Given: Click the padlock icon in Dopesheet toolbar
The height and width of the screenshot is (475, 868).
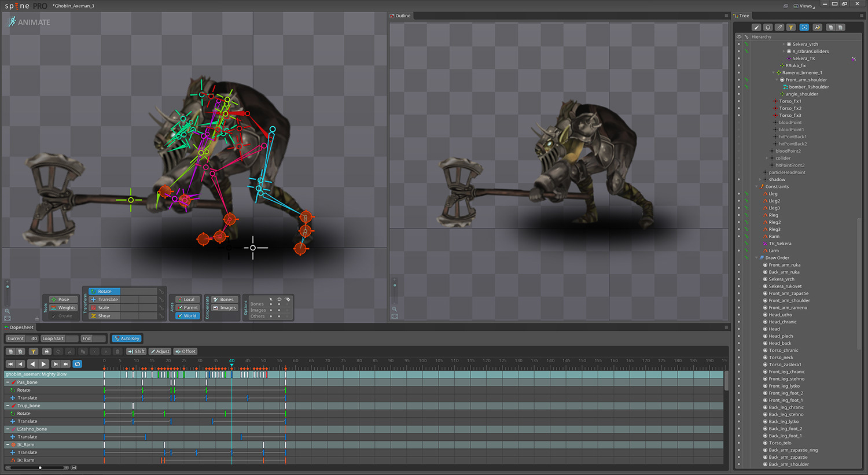Looking at the screenshot, I should pyautogui.click(x=47, y=351).
